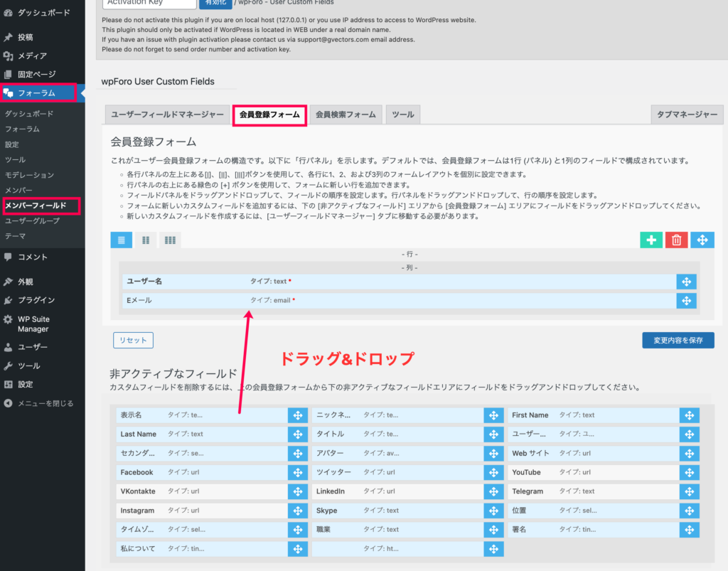Screen dimensions: 728x571
Task: Open ユーザー in the sidebar
Action: click(x=42, y=347)
